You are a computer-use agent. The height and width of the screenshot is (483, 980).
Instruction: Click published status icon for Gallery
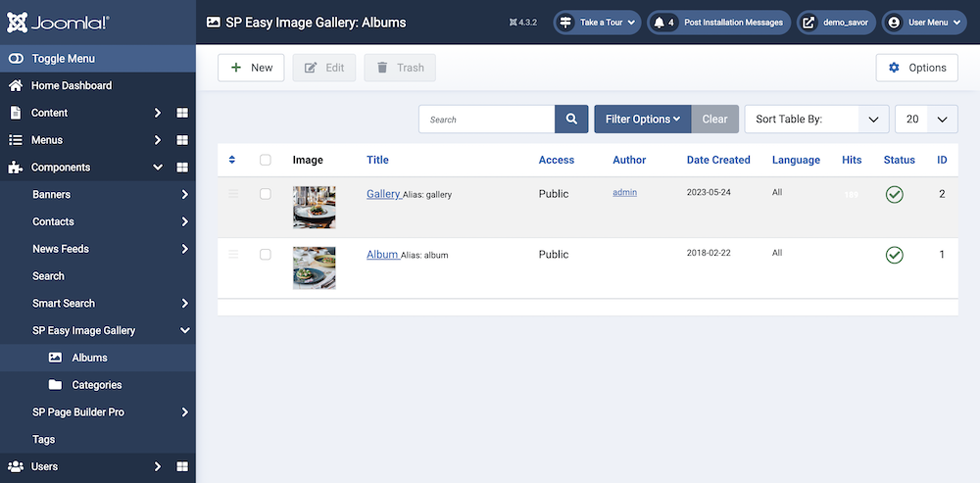894,195
